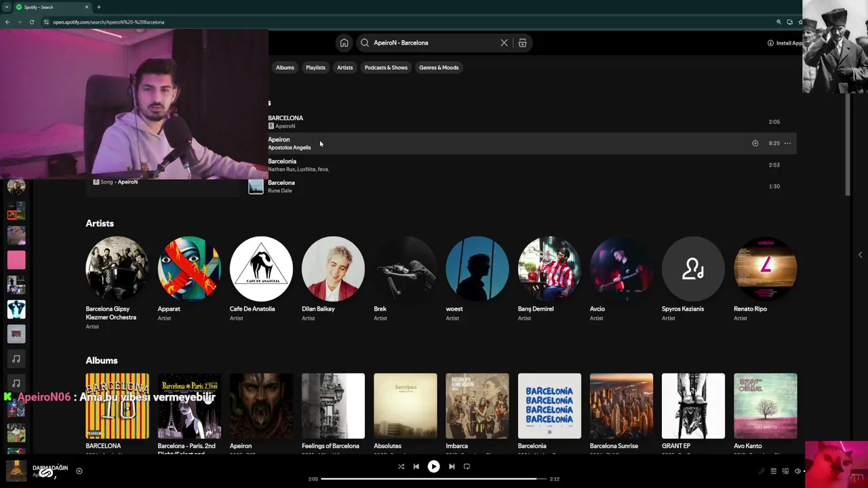
Task: Select the BARCELONA song by ApeiroN
Action: pos(522,122)
